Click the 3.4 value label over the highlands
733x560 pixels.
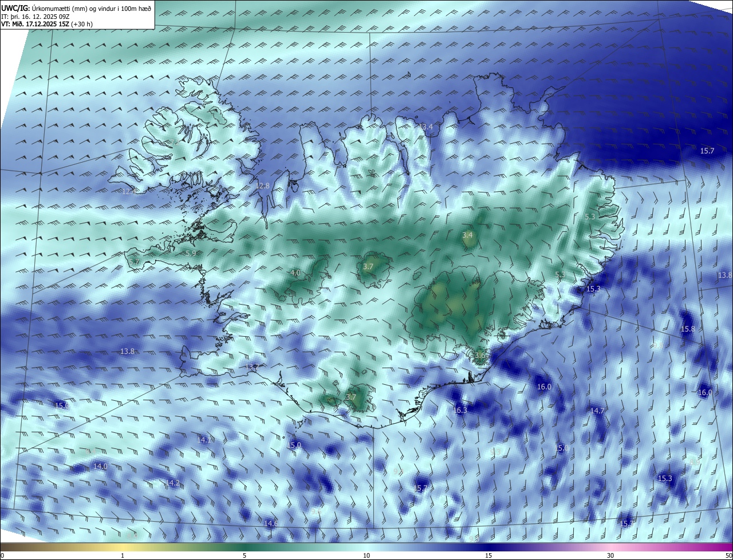tap(467, 235)
